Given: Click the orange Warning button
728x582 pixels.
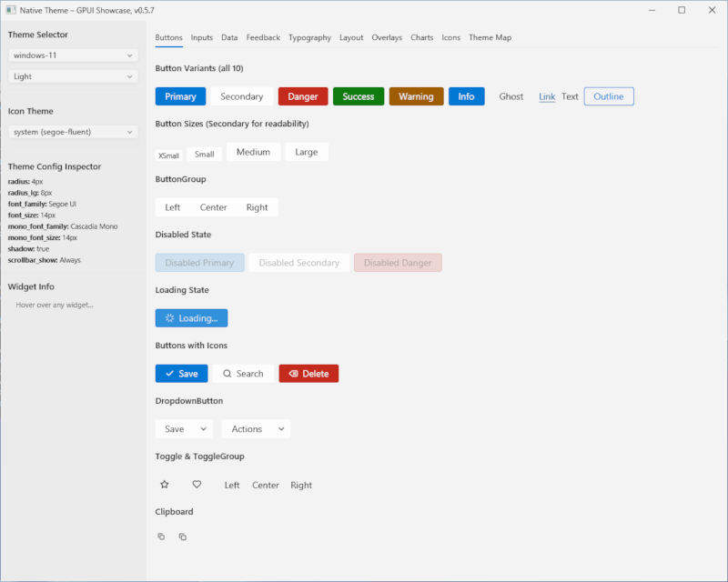Looking at the screenshot, I should (x=416, y=96).
